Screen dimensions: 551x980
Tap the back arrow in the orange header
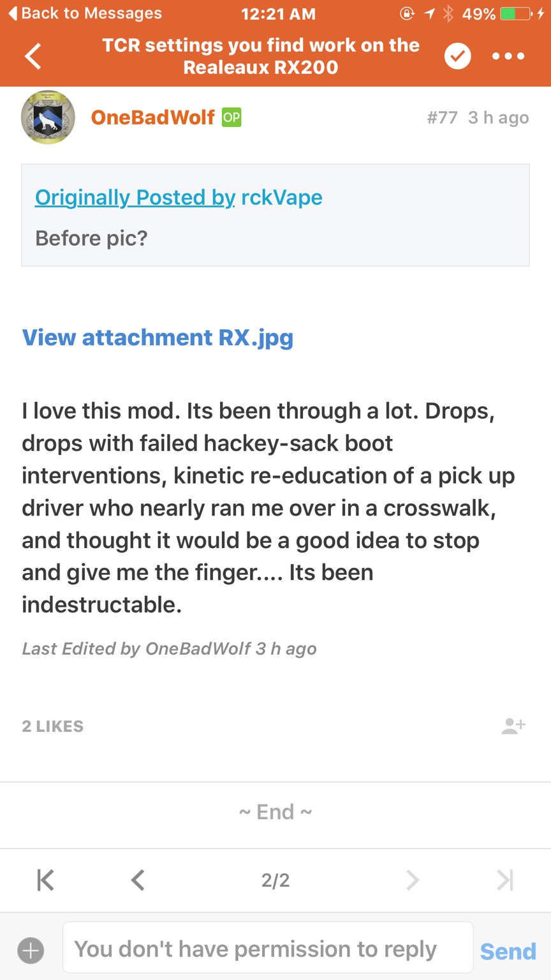pyautogui.click(x=33, y=56)
